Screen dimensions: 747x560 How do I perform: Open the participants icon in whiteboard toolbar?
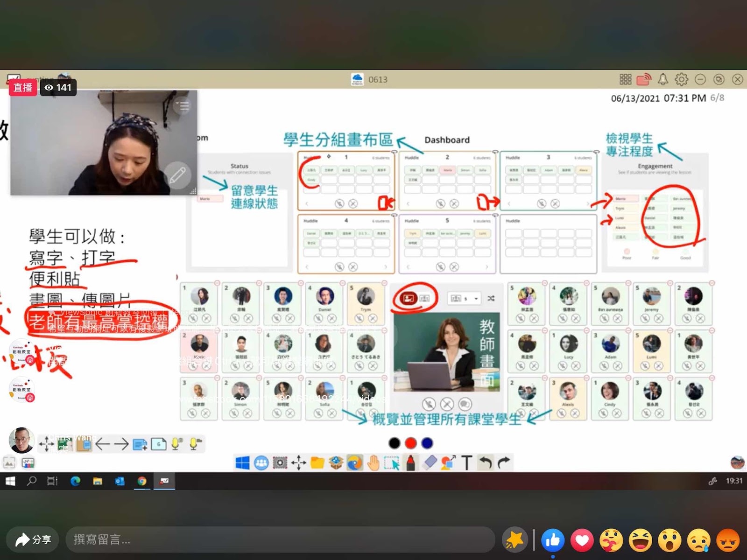(x=261, y=462)
